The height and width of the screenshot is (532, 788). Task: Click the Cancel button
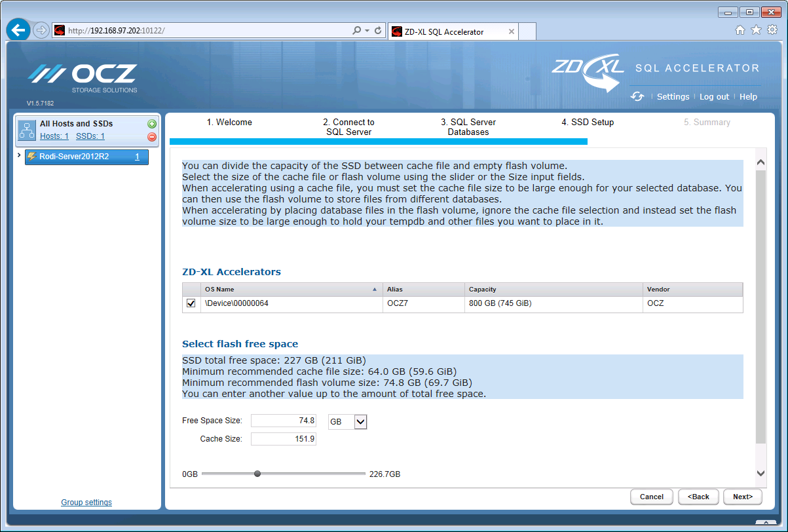pyautogui.click(x=652, y=497)
